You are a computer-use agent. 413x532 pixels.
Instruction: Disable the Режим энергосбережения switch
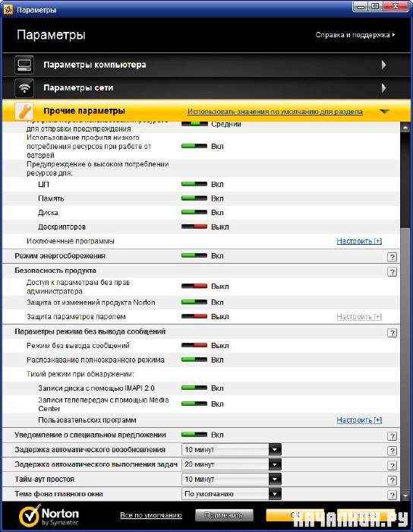pos(194,255)
